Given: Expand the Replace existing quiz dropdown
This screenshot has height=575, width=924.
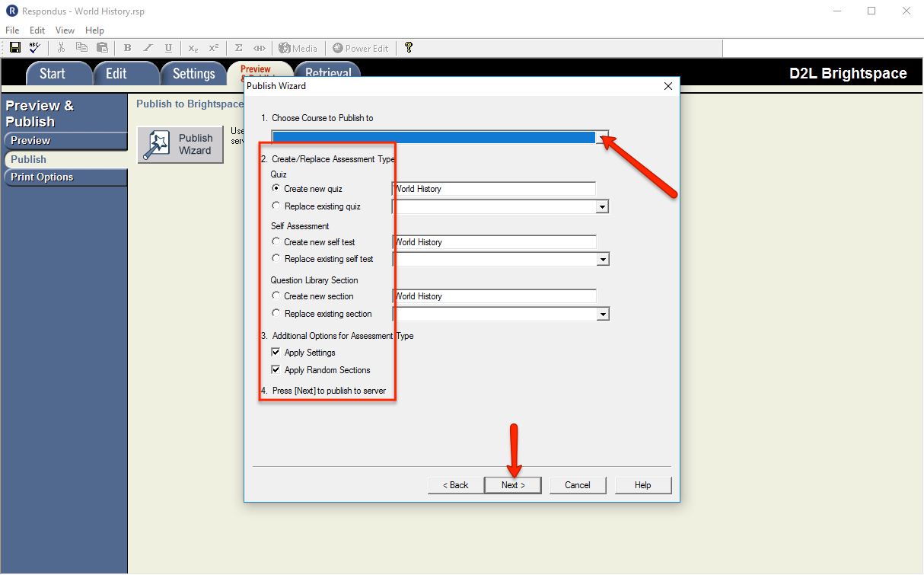Looking at the screenshot, I should 603,206.
